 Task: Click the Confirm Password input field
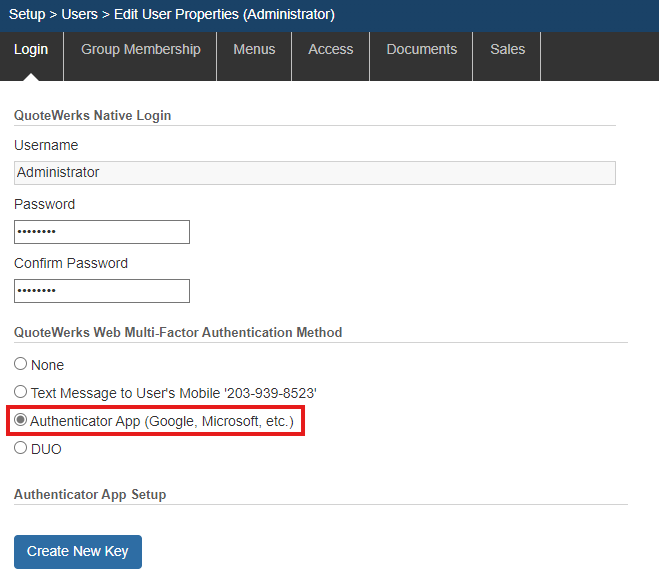point(101,291)
